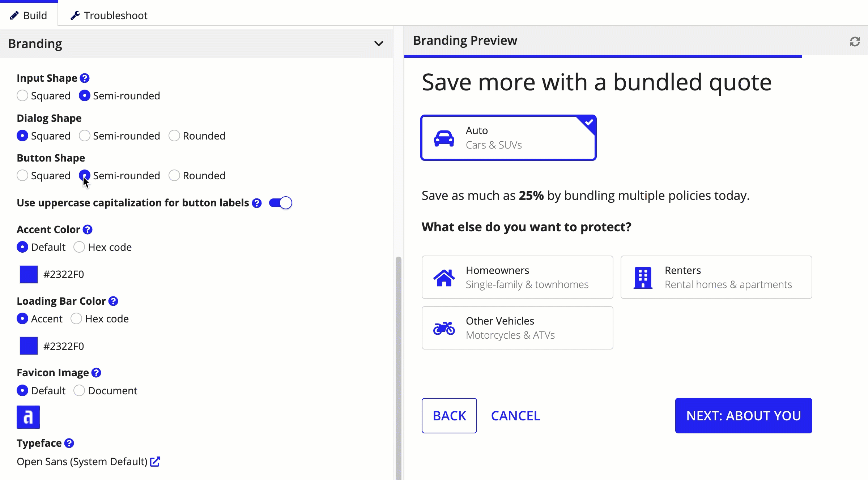Click the motorcycle icon for Other Vehicles
868x480 pixels.
coord(444,328)
